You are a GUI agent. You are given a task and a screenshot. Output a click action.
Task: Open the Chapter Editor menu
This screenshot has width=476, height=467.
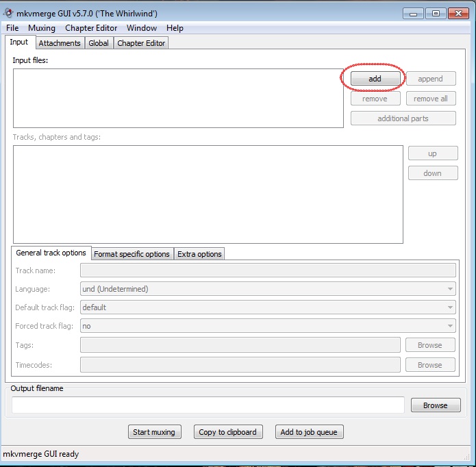pos(91,28)
